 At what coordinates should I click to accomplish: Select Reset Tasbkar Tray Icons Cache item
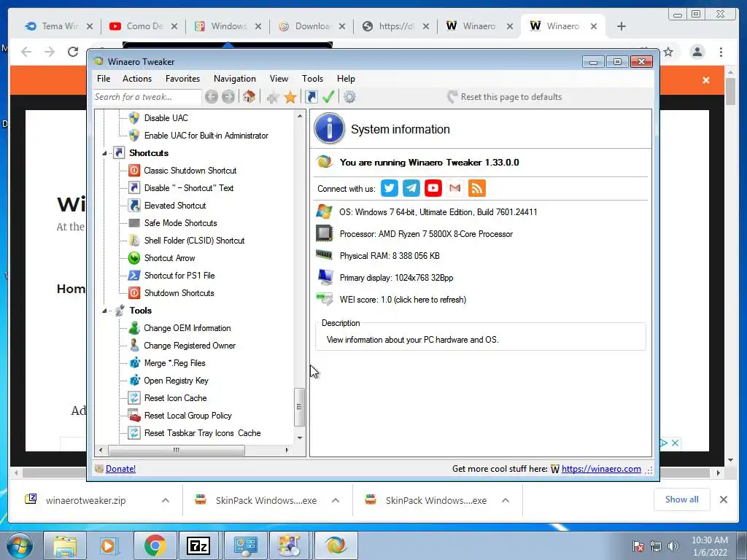coord(203,433)
